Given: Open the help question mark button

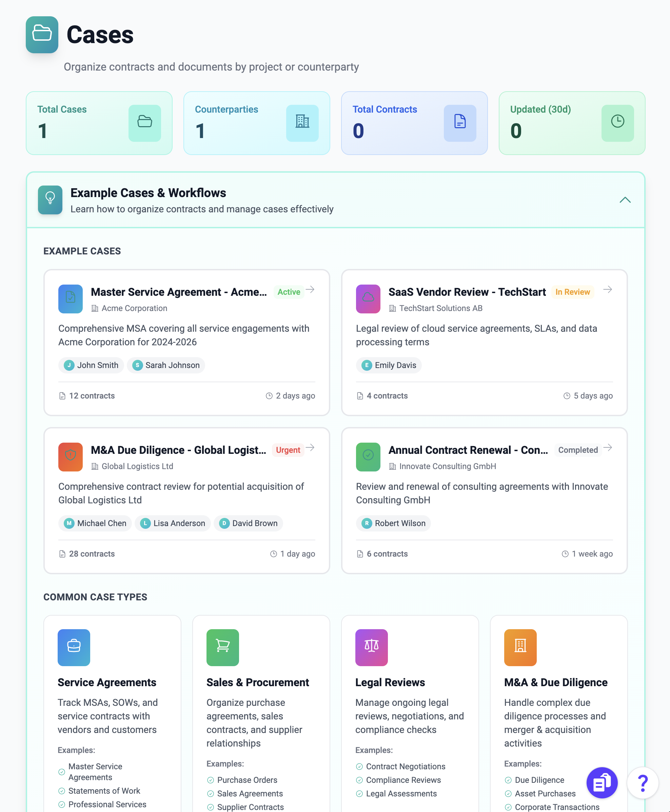Looking at the screenshot, I should coord(642,782).
